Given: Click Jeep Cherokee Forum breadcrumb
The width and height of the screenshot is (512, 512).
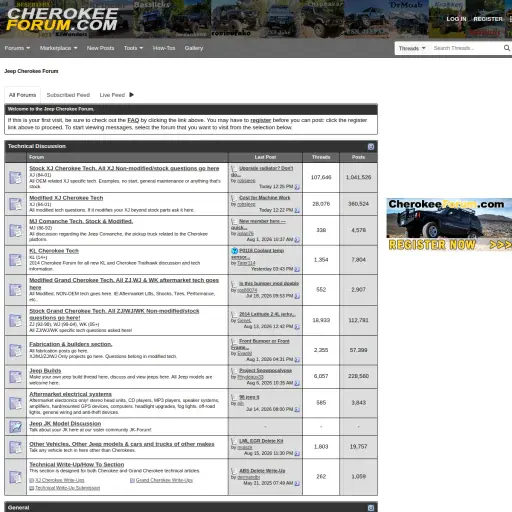Looking at the screenshot, I should pos(31,71).
